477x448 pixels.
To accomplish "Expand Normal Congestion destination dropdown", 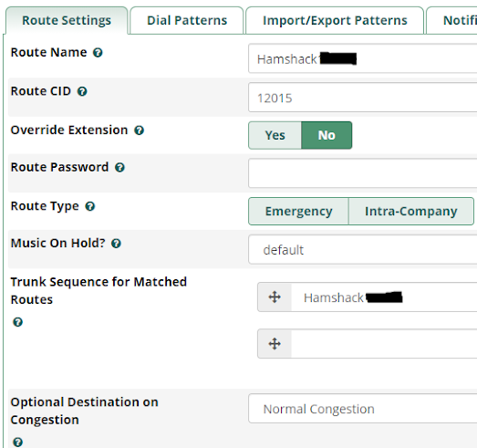I will [363, 409].
